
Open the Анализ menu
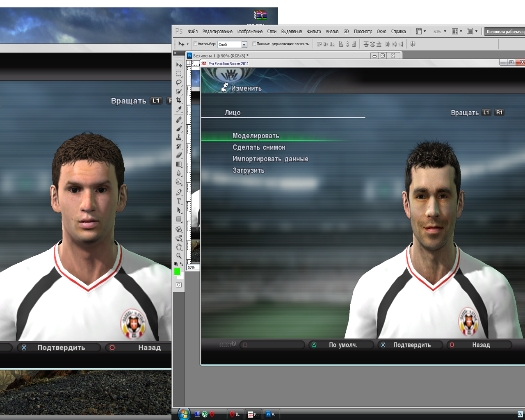(x=332, y=32)
